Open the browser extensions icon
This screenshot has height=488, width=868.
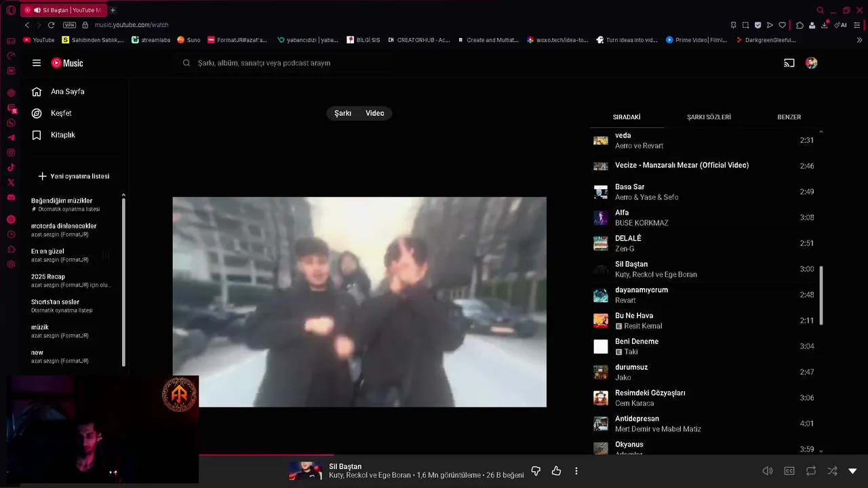tap(800, 25)
